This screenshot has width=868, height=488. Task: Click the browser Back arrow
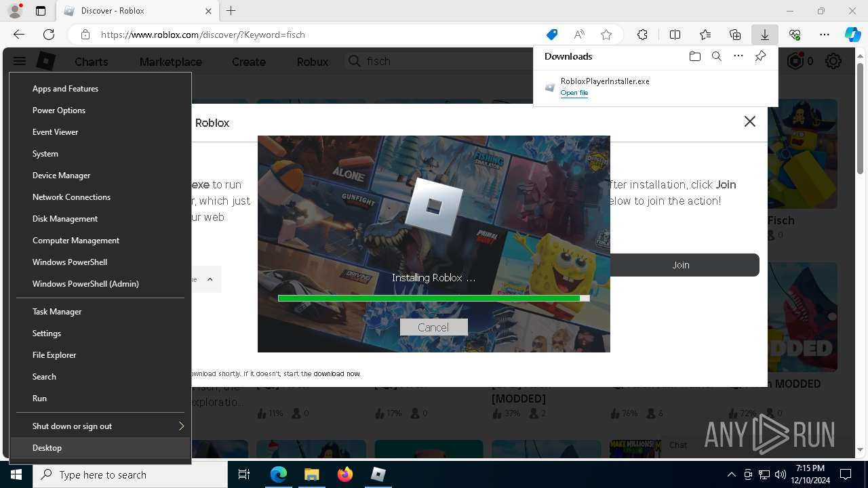coord(19,35)
